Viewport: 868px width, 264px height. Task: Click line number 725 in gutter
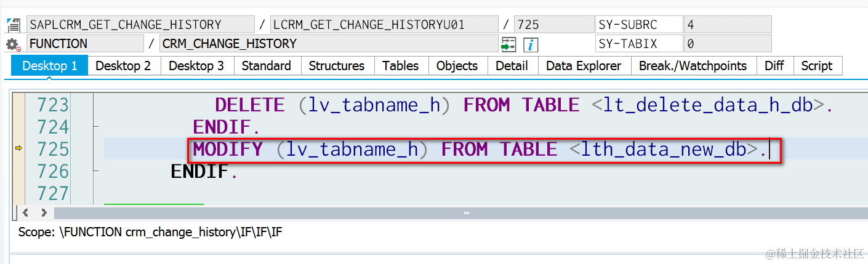53,150
